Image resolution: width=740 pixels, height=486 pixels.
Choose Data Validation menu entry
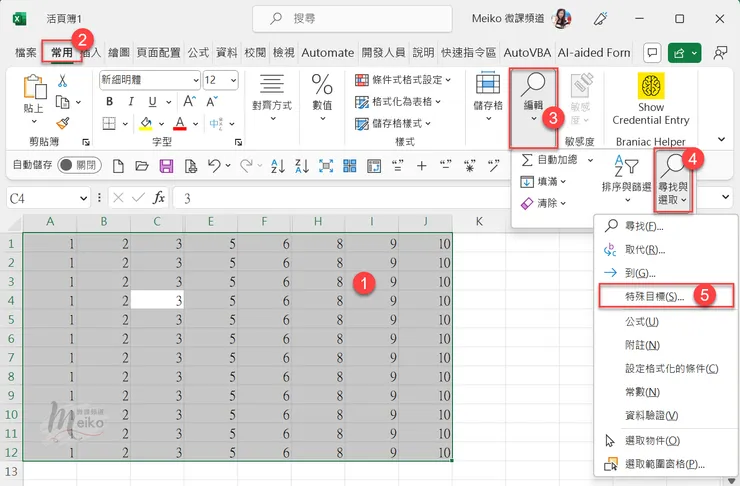point(665,415)
